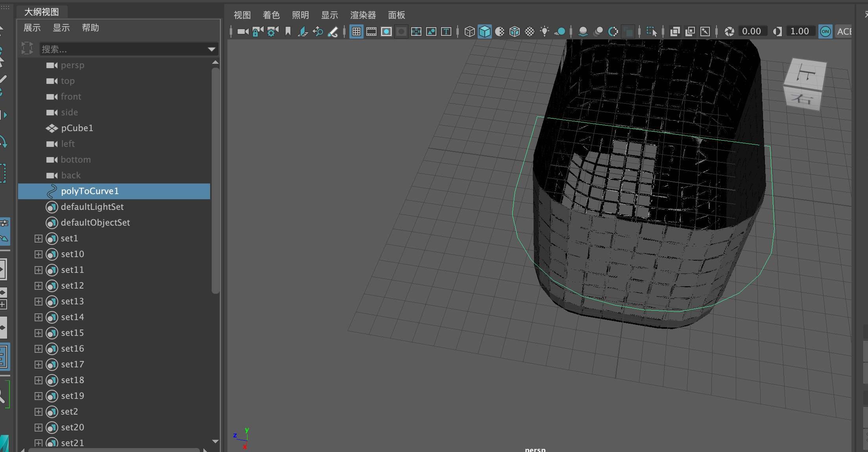Expand the set15 node
This screenshot has width=868, height=452.
click(x=38, y=333)
